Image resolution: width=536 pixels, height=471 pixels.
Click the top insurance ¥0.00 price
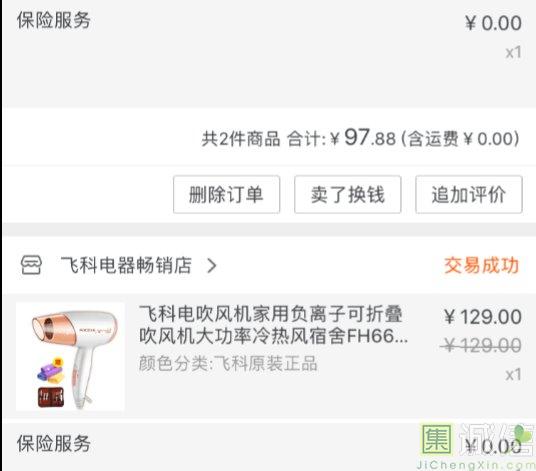493,23
